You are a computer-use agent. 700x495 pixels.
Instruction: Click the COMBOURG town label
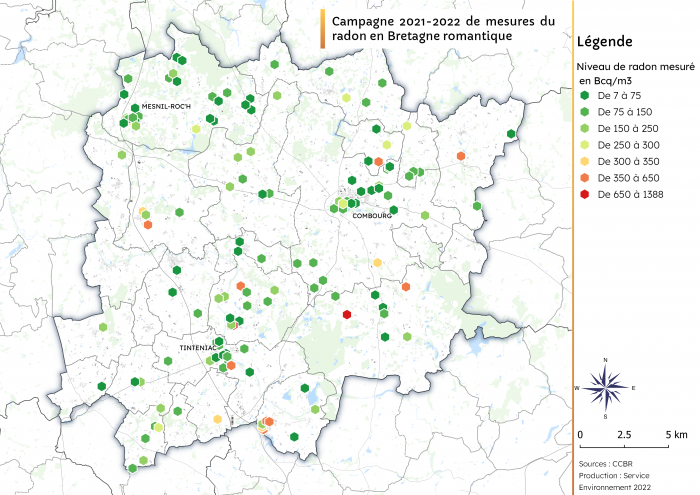point(372,216)
